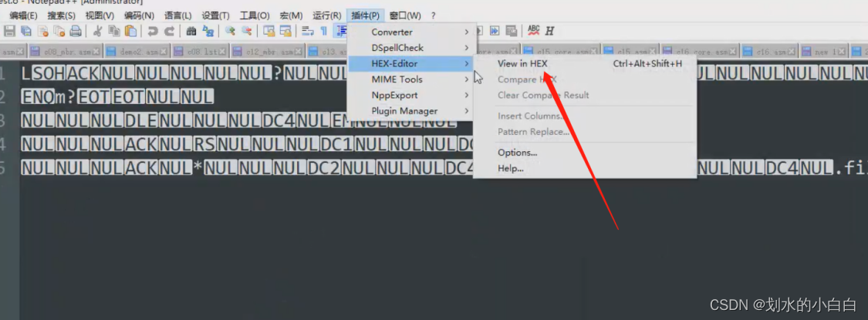Click the Save file toolbar icon

point(9,31)
